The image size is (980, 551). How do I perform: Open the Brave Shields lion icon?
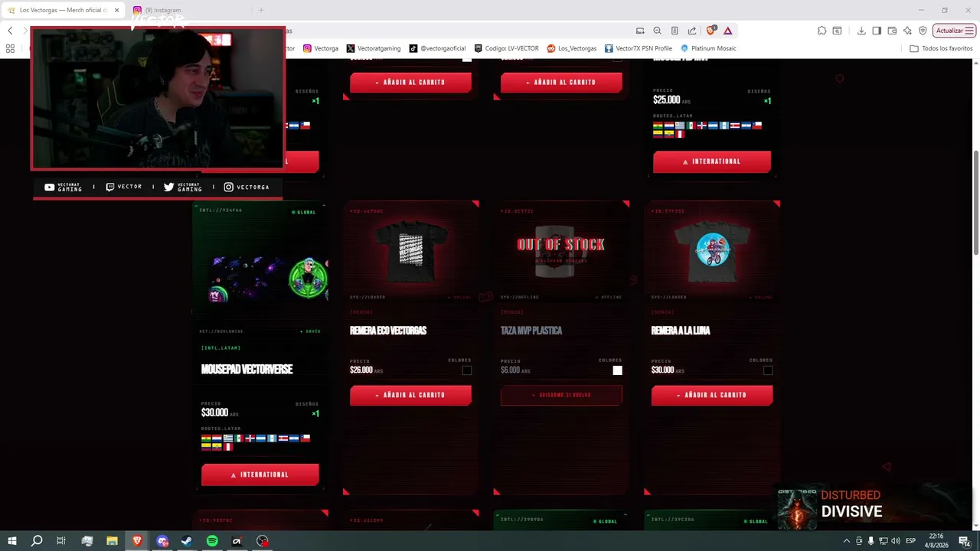point(711,31)
